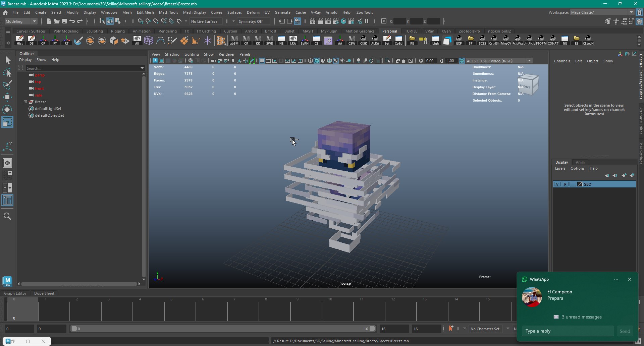Switch to the Anim layer tab

580,162
